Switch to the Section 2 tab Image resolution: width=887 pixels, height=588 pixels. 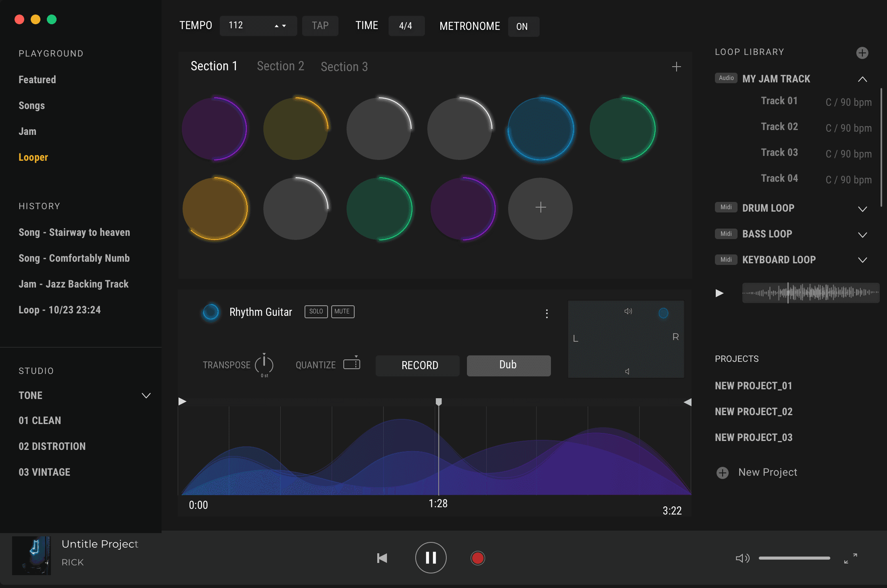280,66
